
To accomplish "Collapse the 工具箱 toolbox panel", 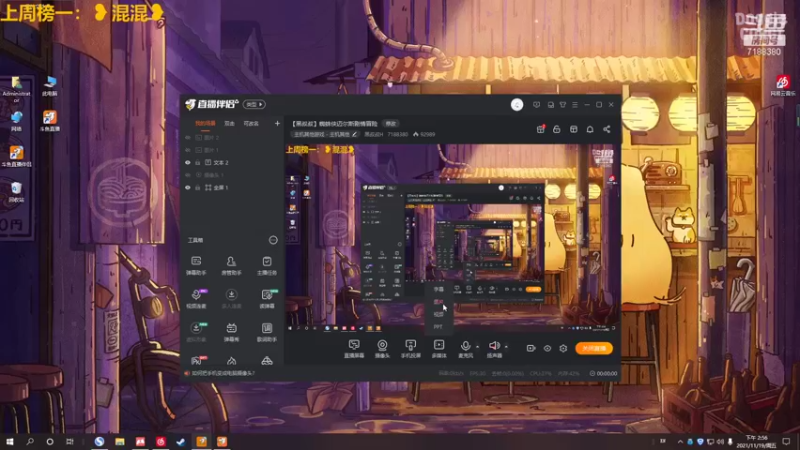I will pos(273,240).
